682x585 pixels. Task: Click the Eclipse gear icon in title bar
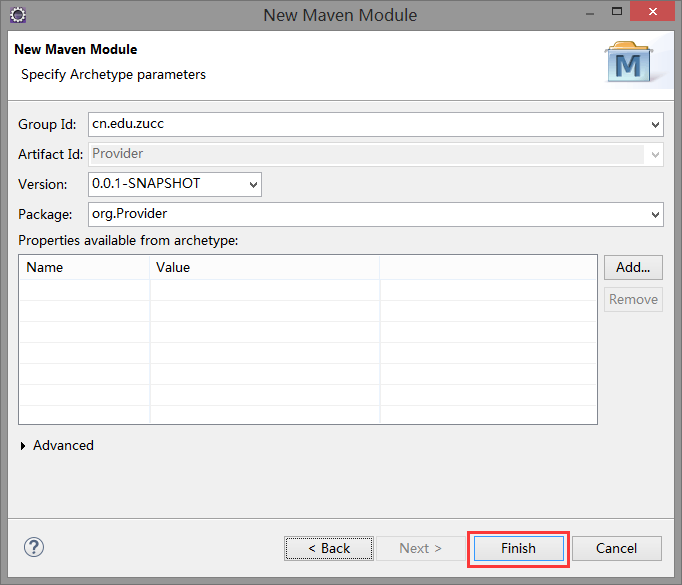point(18,15)
